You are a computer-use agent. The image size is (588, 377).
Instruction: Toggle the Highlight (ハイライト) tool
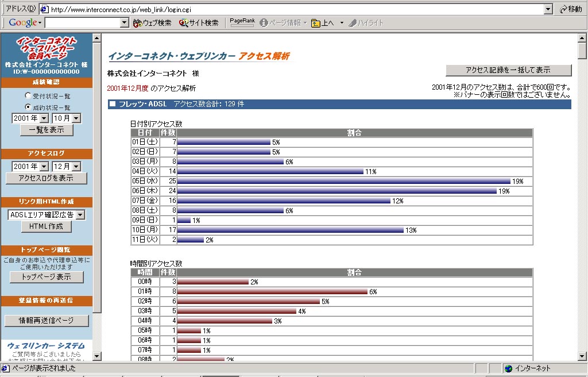pos(366,23)
